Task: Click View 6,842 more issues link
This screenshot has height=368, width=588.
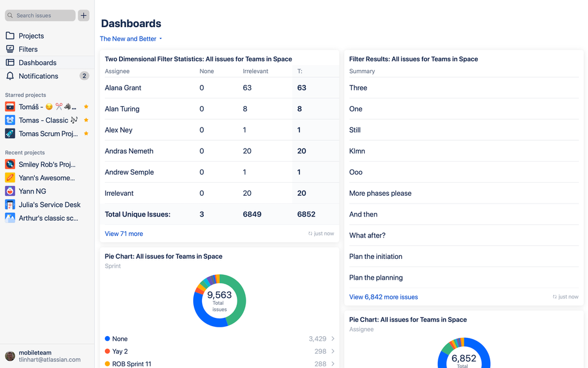Action: coord(383,297)
